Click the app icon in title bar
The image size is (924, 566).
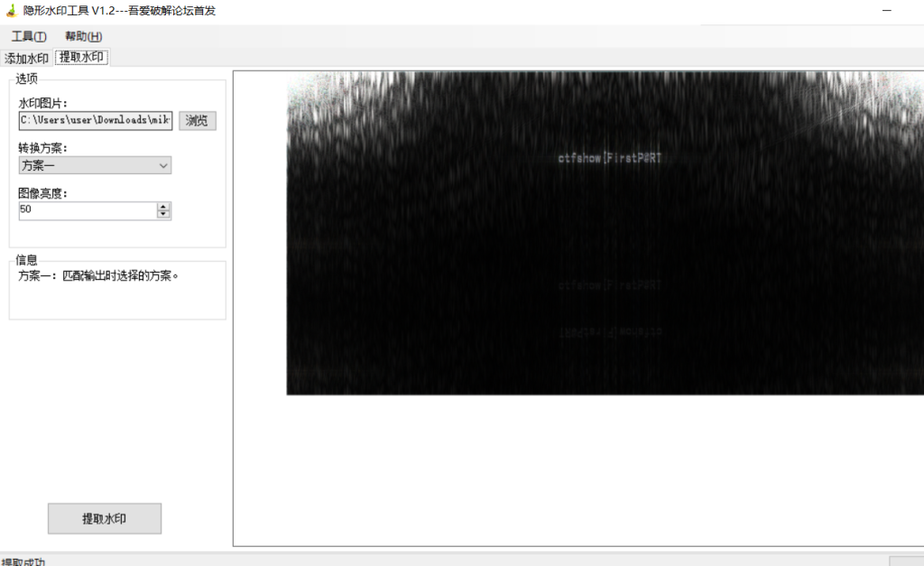pyautogui.click(x=10, y=11)
